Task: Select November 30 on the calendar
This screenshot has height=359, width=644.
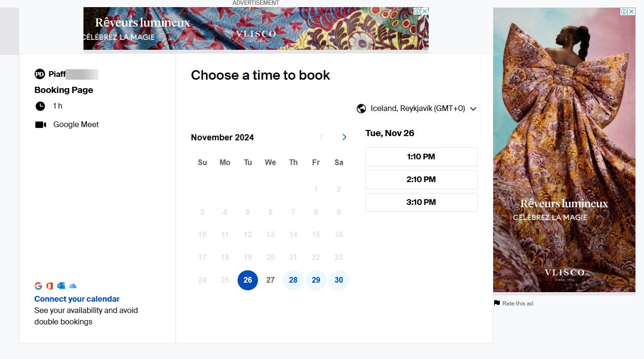Action: point(339,280)
